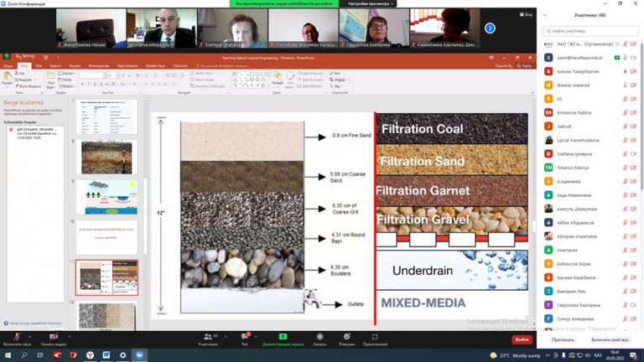The height and width of the screenshot is (362, 644).
Task: Click the Участники participants icon in toolbar
Action: (208, 337)
